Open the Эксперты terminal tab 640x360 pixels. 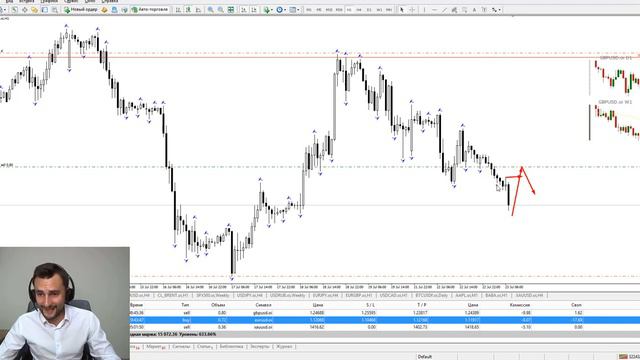[x=260, y=347]
